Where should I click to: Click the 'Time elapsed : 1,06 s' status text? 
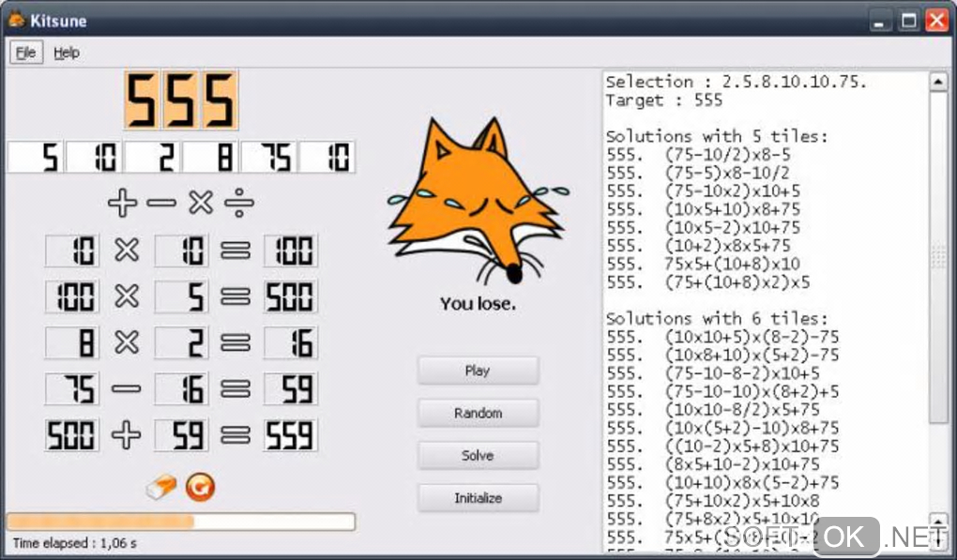[x=74, y=543]
